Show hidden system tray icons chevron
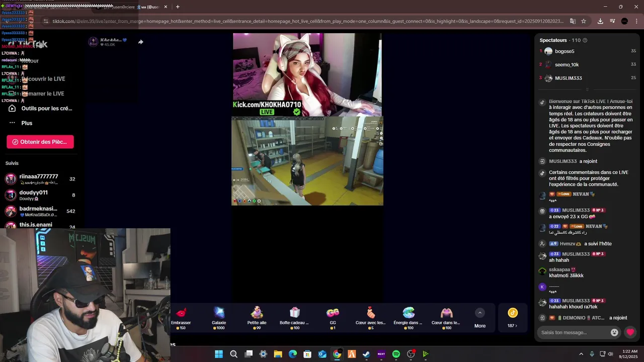Image resolution: width=644 pixels, height=362 pixels. (581, 354)
